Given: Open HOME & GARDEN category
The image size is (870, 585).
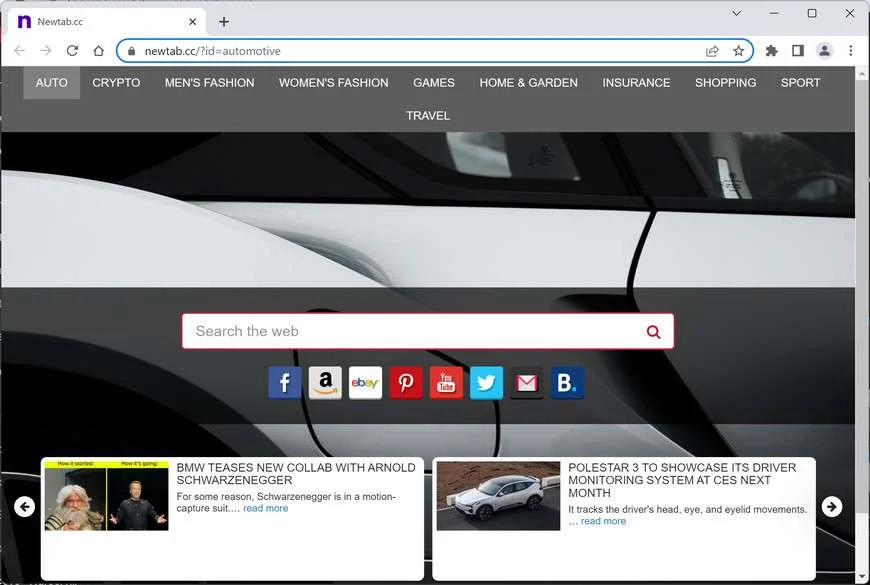Looking at the screenshot, I should pyautogui.click(x=529, y=83).
